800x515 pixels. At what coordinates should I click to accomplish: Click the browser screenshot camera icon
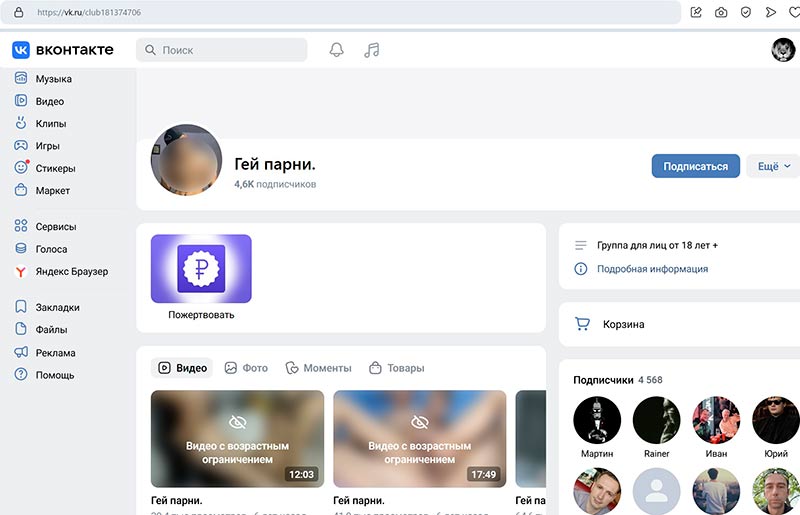[x=721, y=12]
